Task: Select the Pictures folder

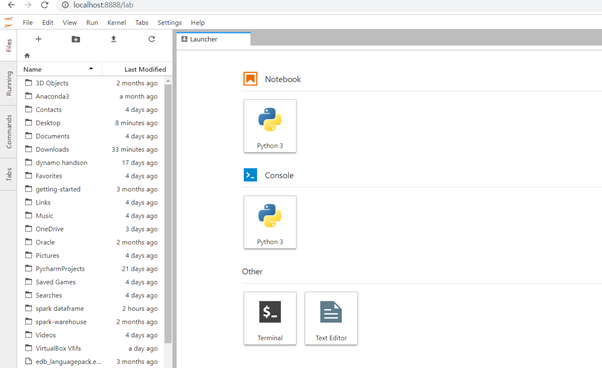Action: point(91,256)
